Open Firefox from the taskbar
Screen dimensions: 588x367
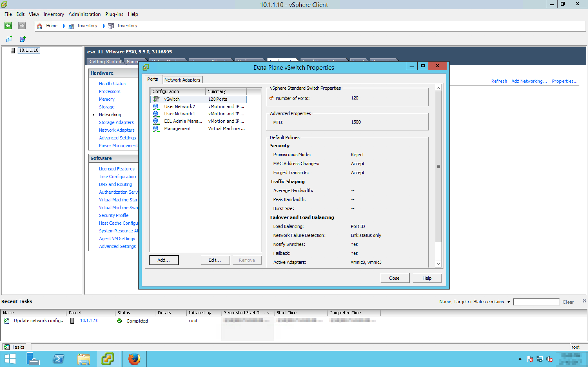point(134,359)
